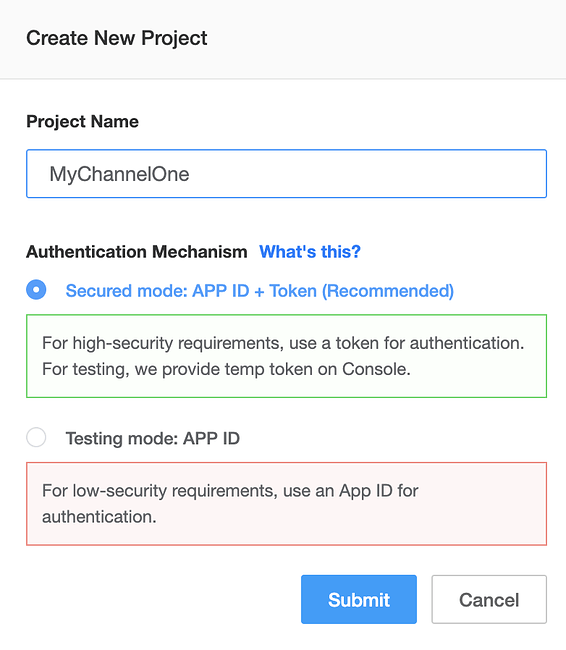The height and width of the screenshot is (650, 566).
Task: Select the Secured mode radio button
Action: coord(36,290)
